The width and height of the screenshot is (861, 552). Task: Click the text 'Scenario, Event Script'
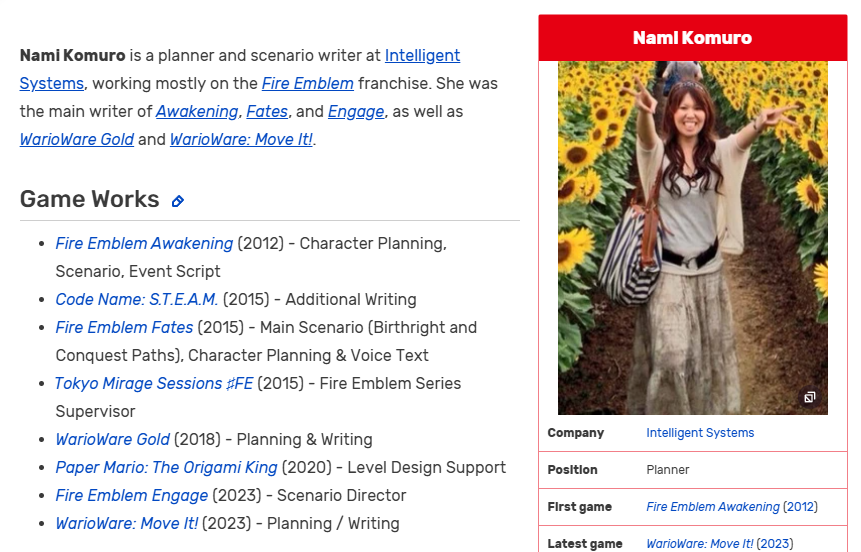click(138, 271)
